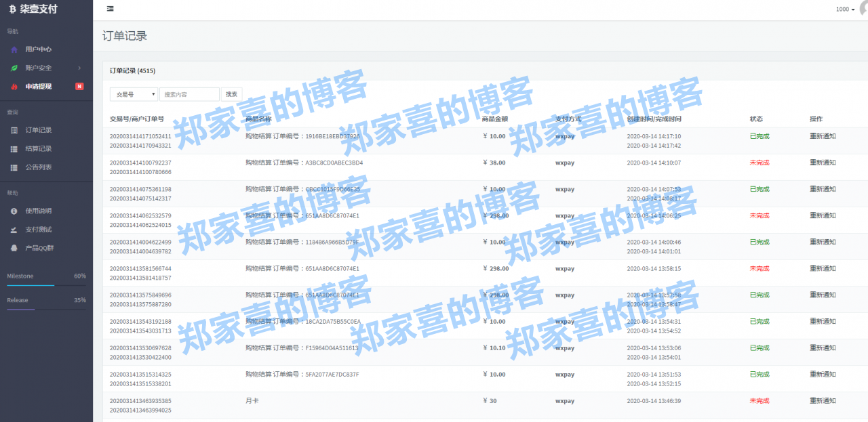Open the 交易号 search type dropdown

[x=134, y=94]
